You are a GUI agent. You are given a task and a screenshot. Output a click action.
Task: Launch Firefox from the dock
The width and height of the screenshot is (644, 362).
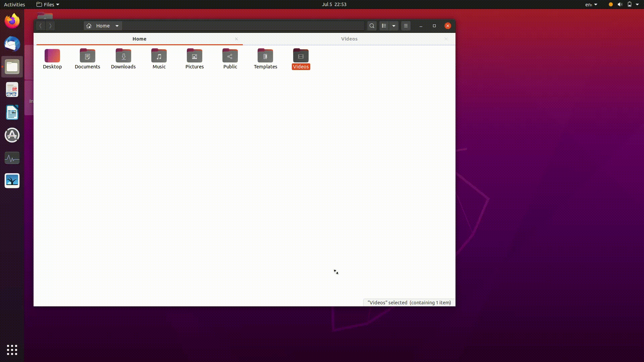[12, 21]
